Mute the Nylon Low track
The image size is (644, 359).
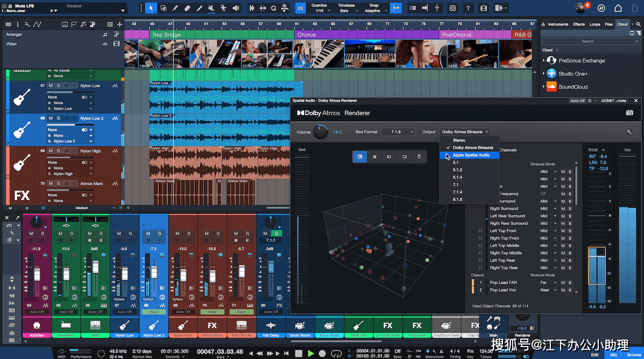(x=51, y=86)
